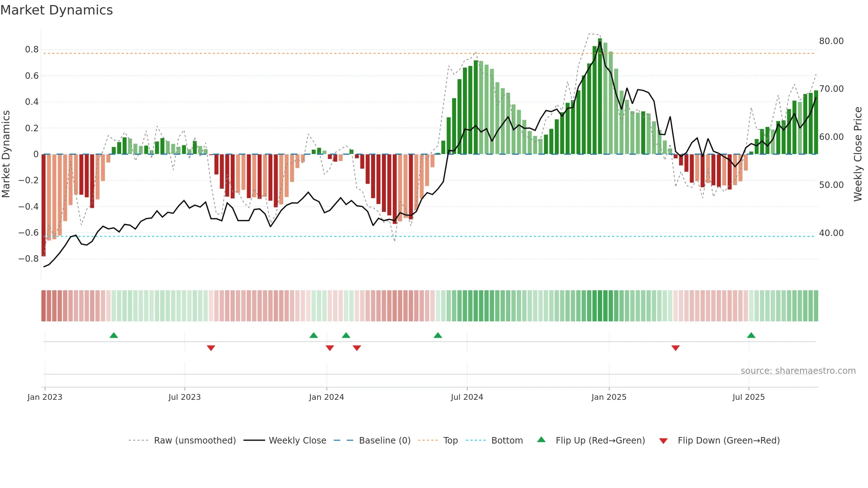Click the Weekly Close Price axis title
The image size is (868, 488).
pos(858,154)
